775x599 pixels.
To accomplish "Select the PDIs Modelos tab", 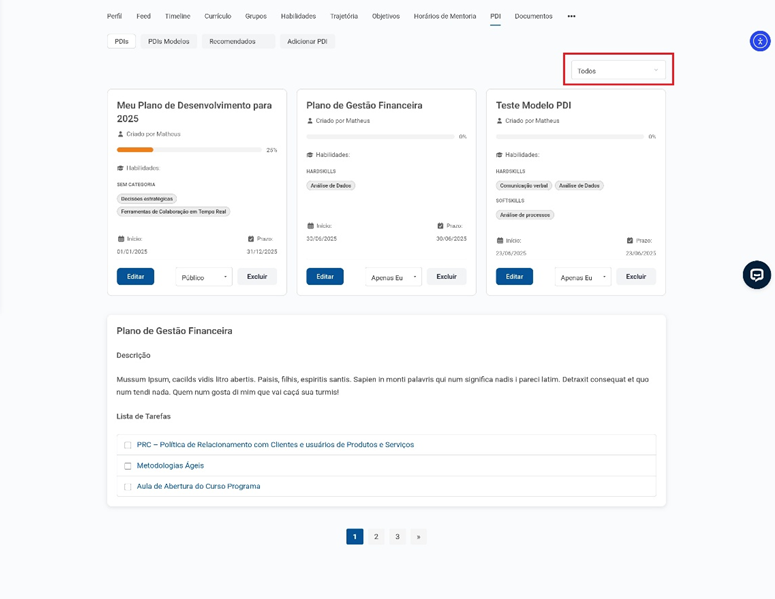I will click(x=168, y=42).
